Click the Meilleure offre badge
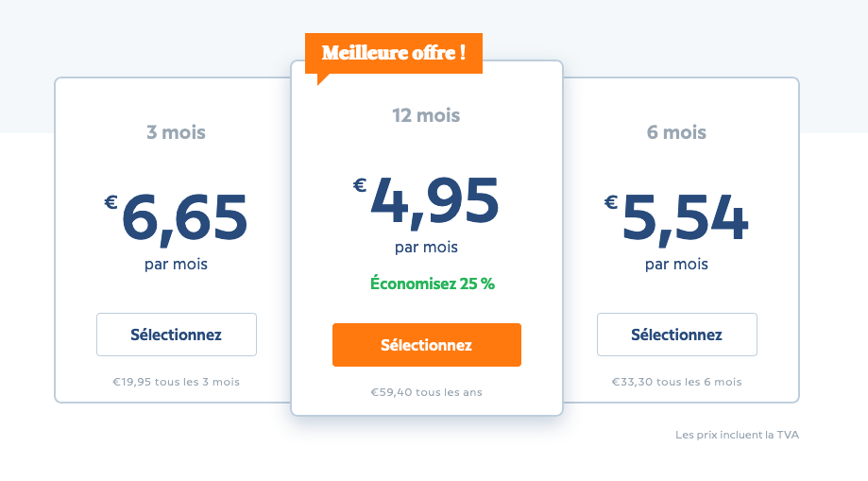This screenshot has width=868, height=481. click(x=393, y=53)
